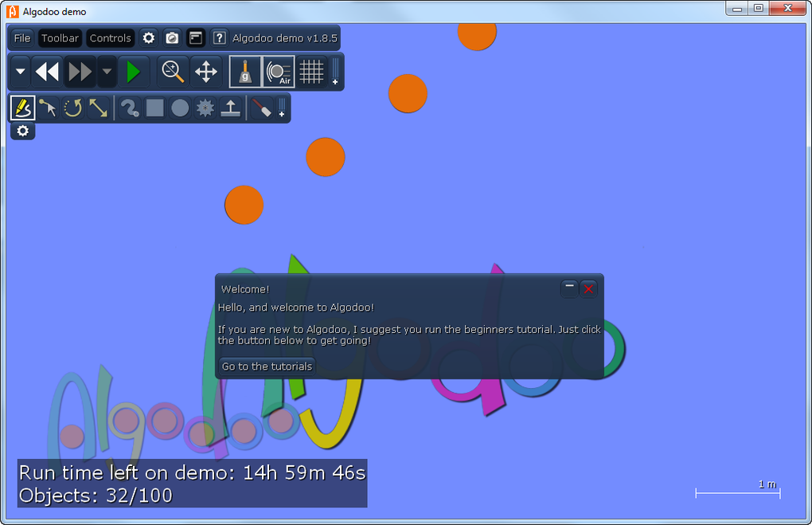Select the Gear tool
This screenshot has width=812, height=525.
pyautogui.click(x=205, y=108)
